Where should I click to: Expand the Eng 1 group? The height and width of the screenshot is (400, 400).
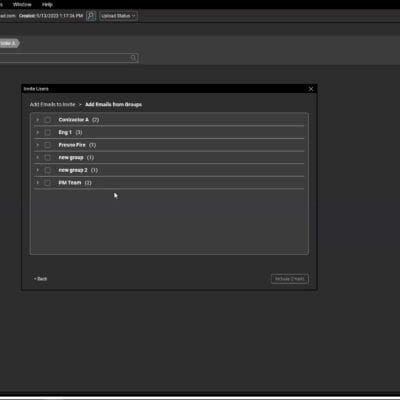coord(37,132)
